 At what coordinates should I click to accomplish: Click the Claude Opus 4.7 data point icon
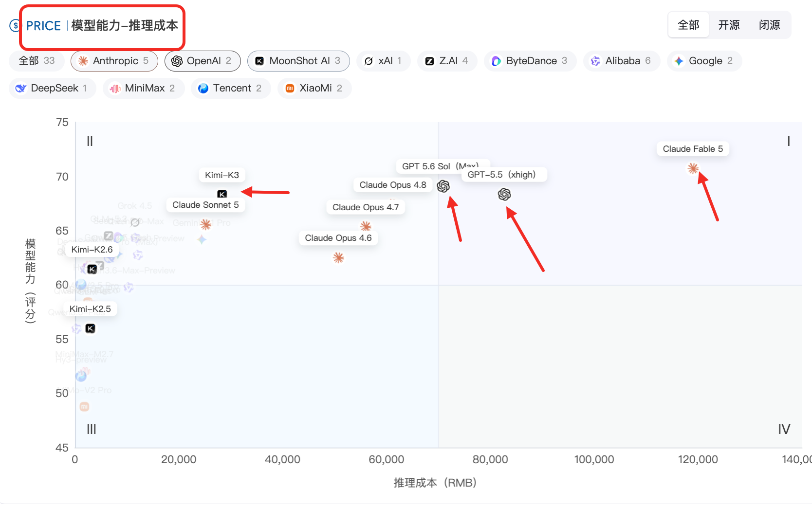coord(366,226)
